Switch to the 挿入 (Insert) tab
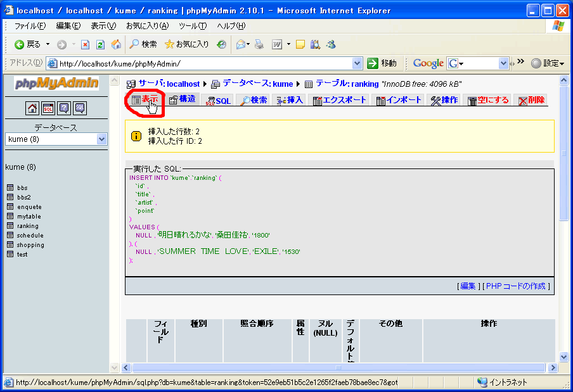This screenshot has width=573, height=392. pos(290,100)
